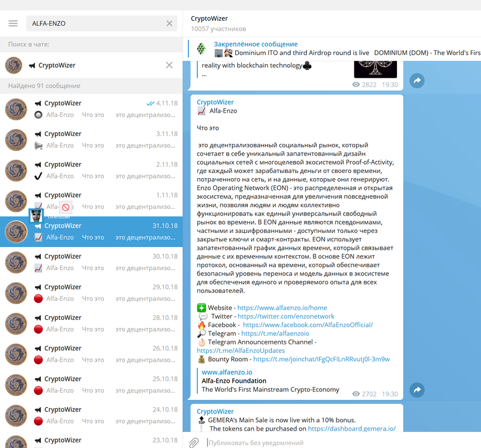Screen dimensions: 481x448
Task: Click the eye views icon beside 2822
Action: [356, 85]
